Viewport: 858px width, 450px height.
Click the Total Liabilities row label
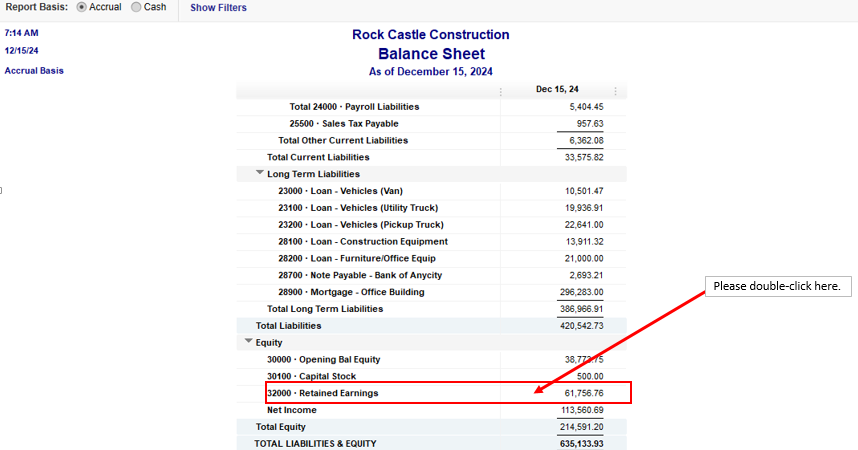288,326
